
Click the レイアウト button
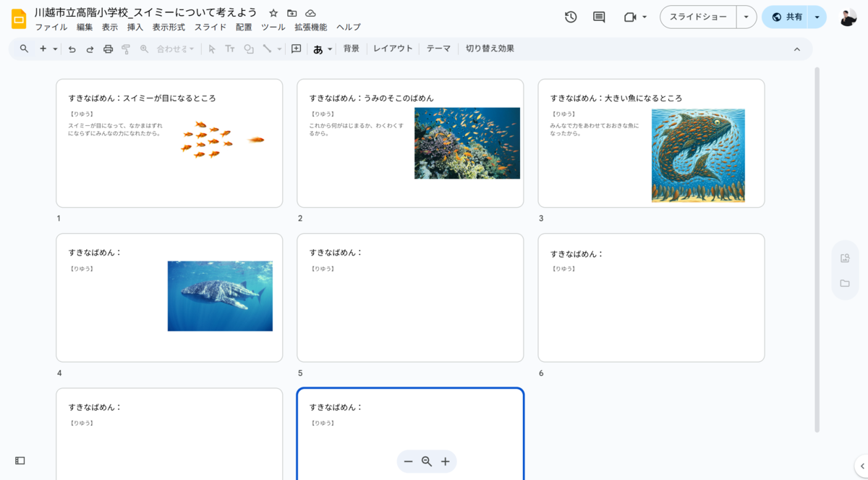[x=393, y=49]
